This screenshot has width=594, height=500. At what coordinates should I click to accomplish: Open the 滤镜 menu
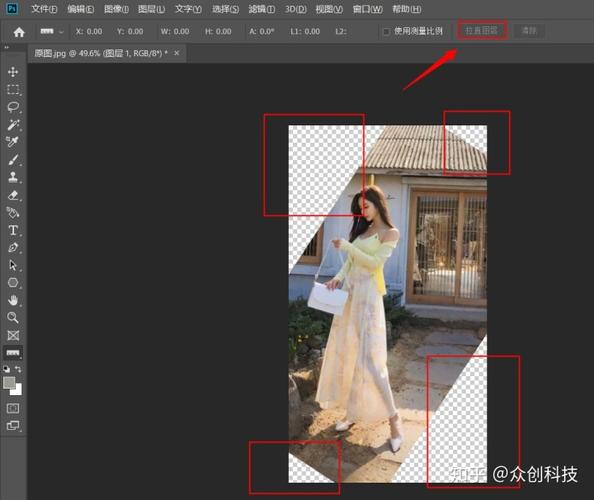261,9
